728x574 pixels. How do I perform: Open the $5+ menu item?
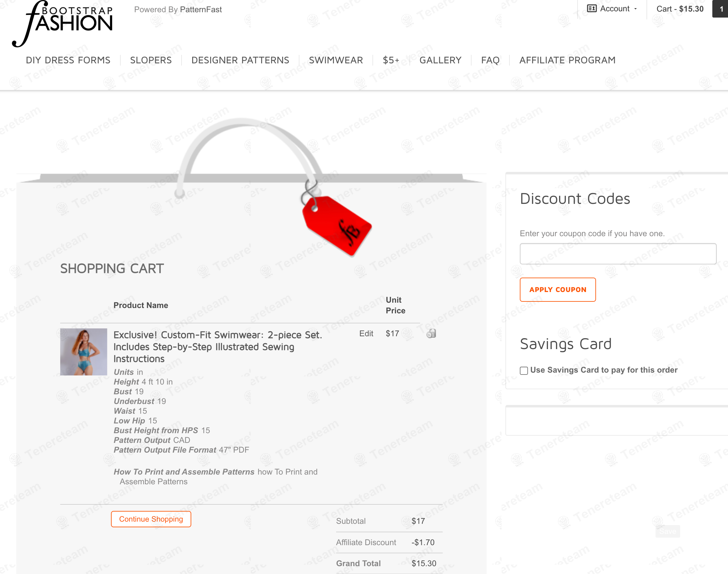click(391, 60)
